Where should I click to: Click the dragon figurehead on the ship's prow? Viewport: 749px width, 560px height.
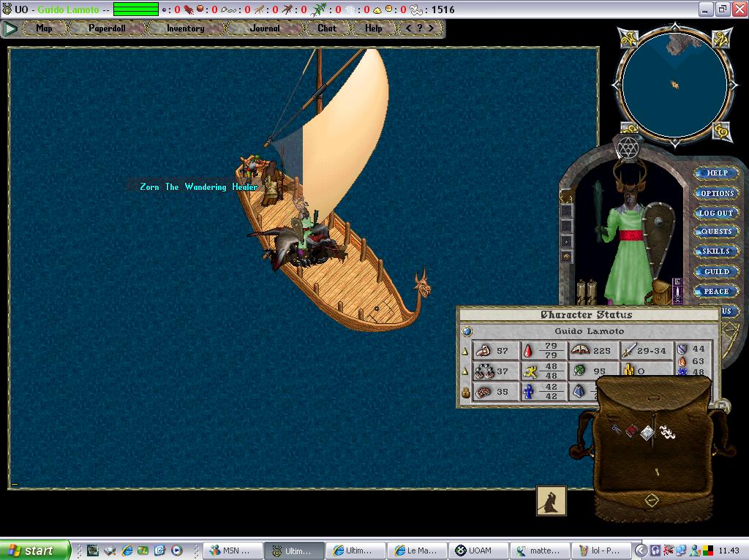(x=422, y=286)
